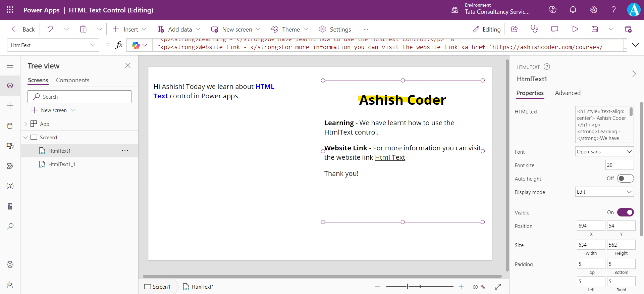Open the Font dropdown showing Open Sans
644x294 pixels.
point(604,152)
